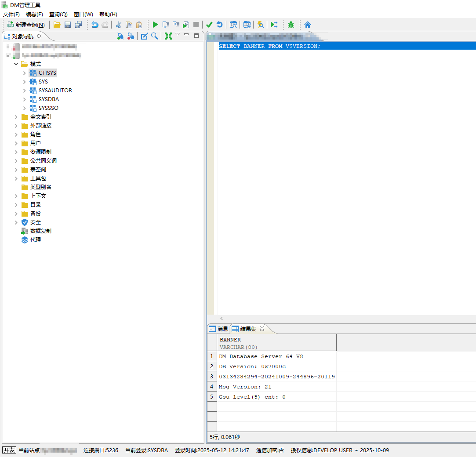Viewport: 476px width, 457px height.
Task: Click the green bug debug icon
Action: (291, 25)
